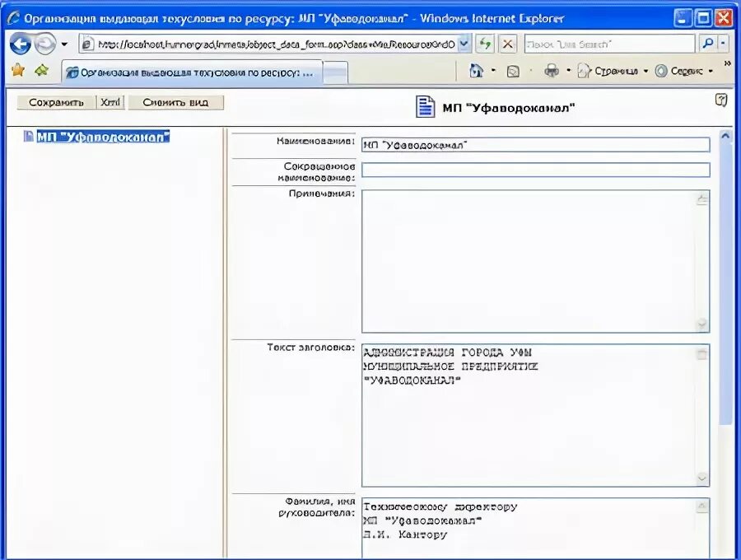Add to Favorites with star-plus icon
The image size is (741, 560).
click(42, 71)
